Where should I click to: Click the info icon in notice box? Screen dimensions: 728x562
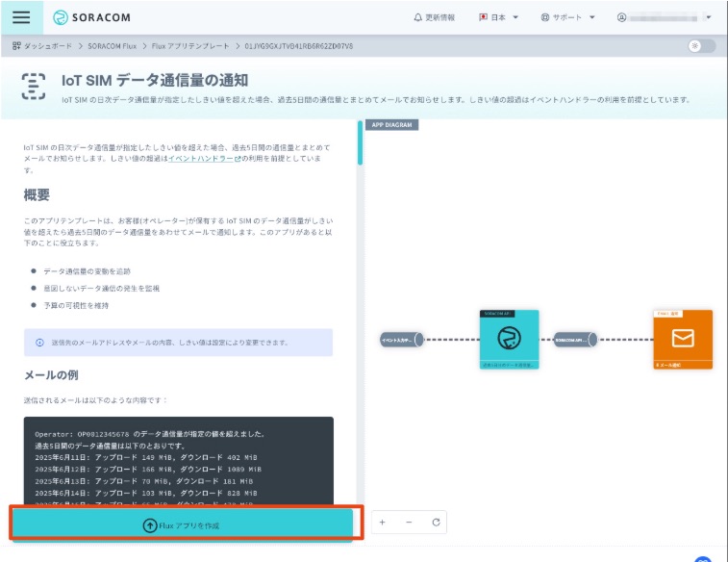click(40, 343)
